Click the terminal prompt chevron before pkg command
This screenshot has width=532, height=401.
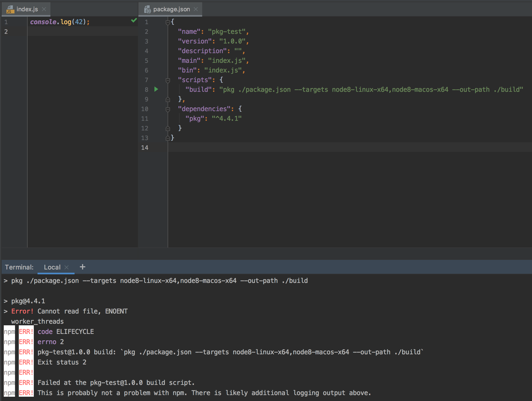coord(5,280)
